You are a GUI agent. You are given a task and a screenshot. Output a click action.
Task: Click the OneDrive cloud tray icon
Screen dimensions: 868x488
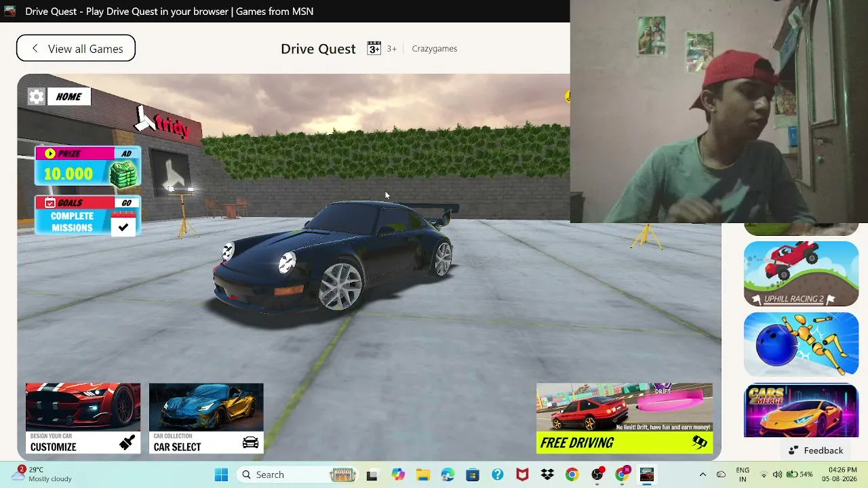[x=721, y=474]
